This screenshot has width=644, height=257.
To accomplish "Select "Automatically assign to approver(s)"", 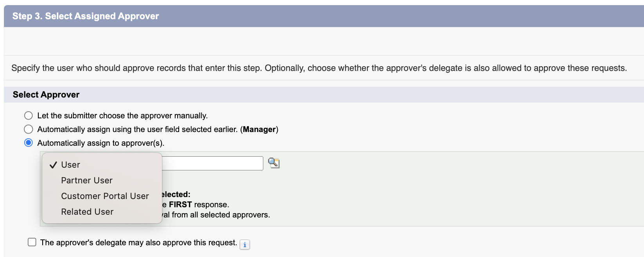I will [x=28, y=143].
